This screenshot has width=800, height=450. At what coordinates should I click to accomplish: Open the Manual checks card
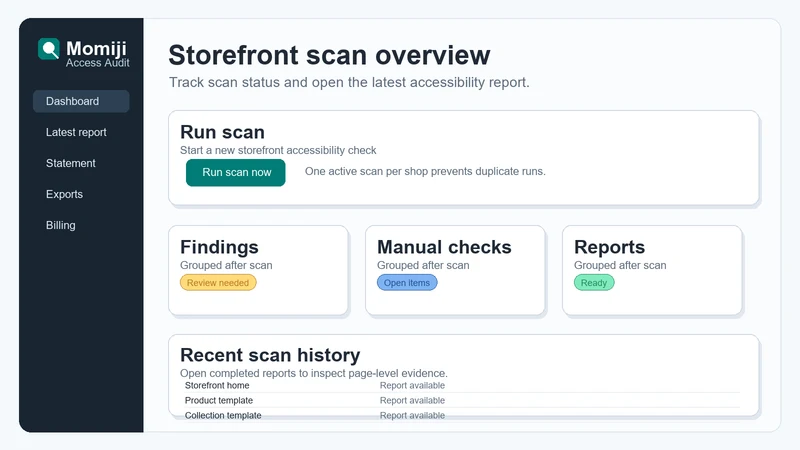pos(455,270)
